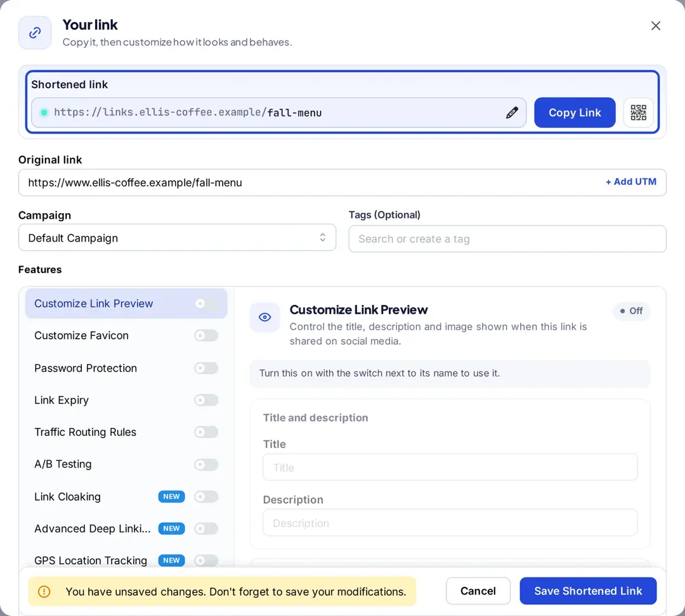Click the Copy Link button

[x=575, y=113]
